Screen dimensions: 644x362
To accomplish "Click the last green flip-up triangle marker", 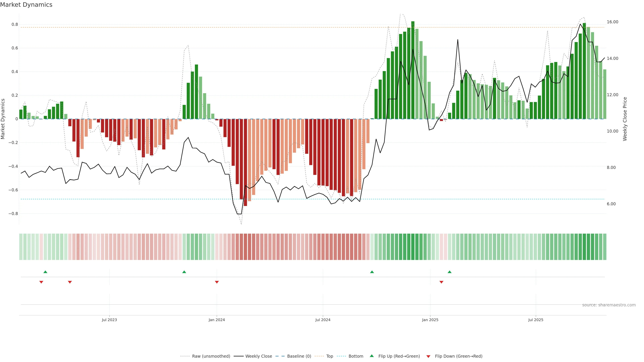I will 449,272.
